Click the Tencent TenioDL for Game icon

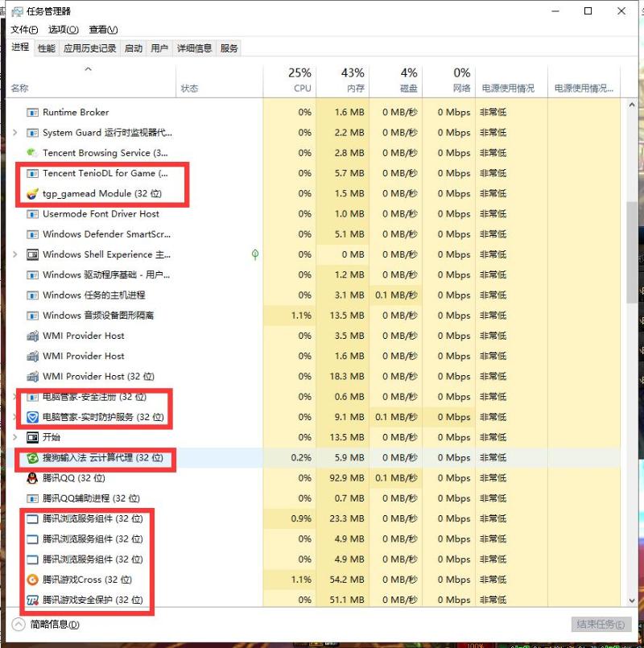[x=32, y=173]
